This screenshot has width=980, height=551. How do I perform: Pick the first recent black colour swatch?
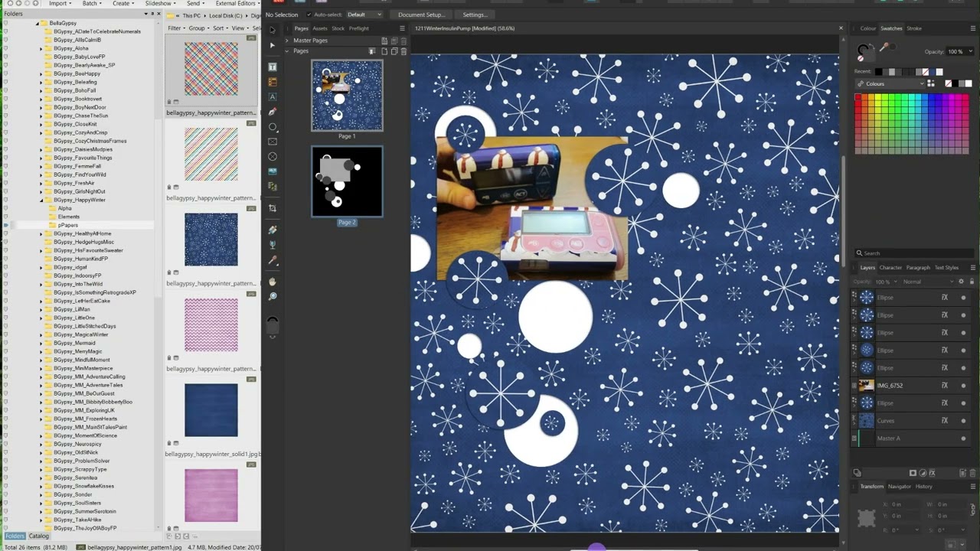click(878, 72)
